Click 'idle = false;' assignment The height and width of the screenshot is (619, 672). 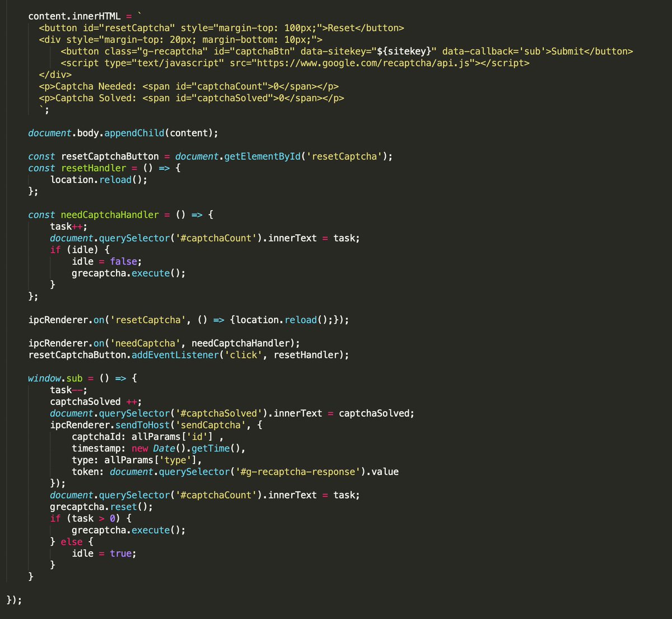(107, 262)
